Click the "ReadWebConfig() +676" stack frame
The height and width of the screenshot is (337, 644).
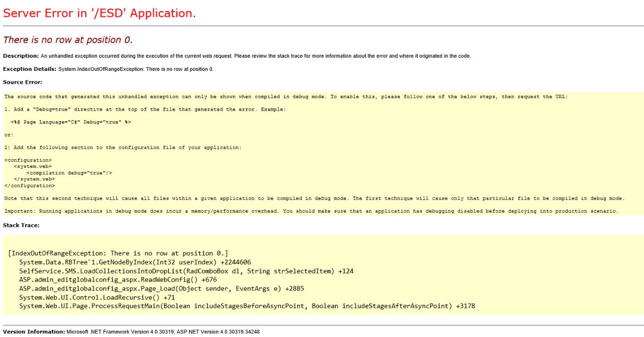118,280
